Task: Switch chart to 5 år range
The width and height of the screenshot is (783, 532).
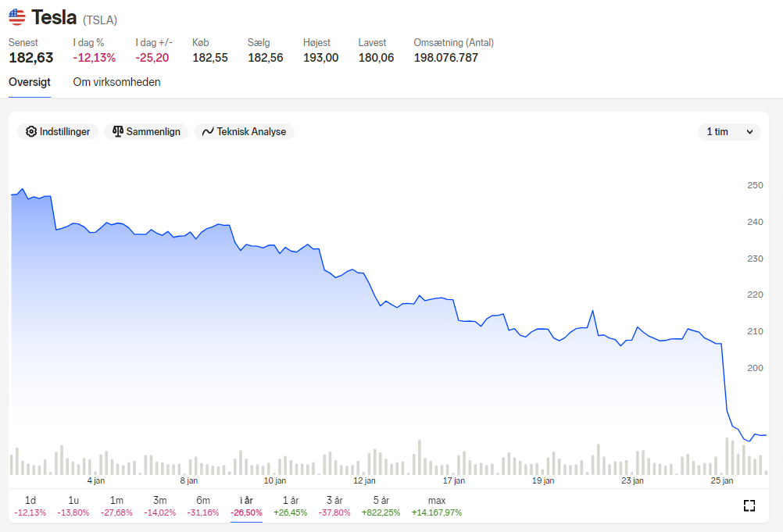Action: tap(381, 506)
